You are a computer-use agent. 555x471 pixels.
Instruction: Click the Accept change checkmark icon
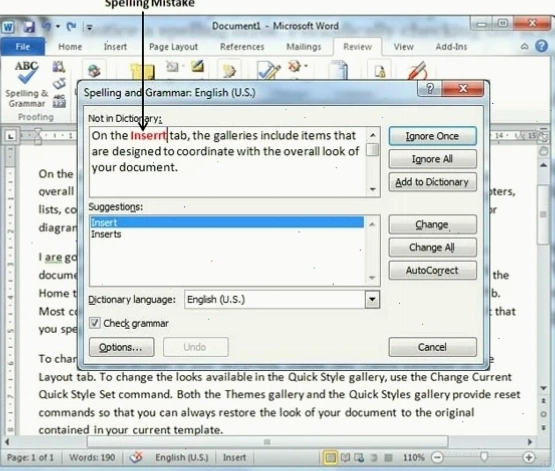click(x=268, y=70)
